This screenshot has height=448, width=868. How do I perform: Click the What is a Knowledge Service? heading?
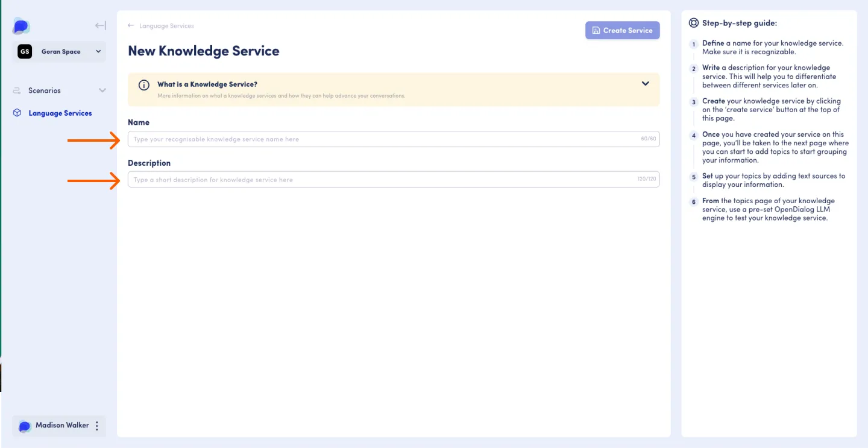pos(207,84)
